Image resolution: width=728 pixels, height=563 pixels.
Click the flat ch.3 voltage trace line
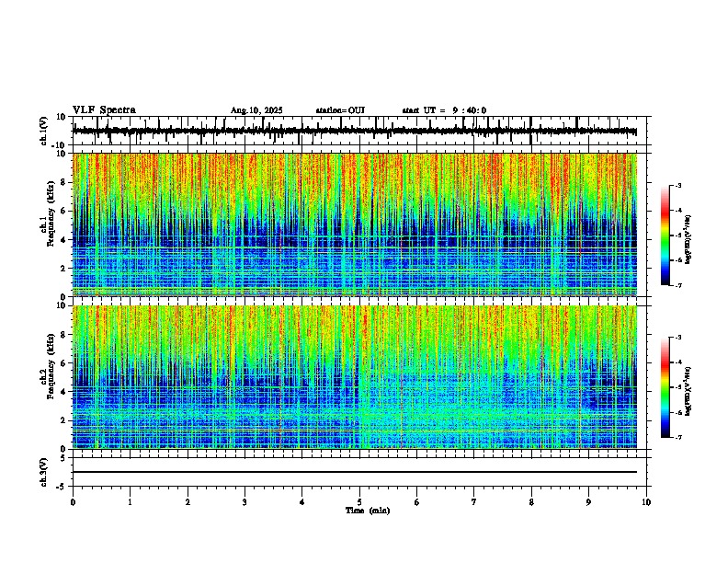[x=355, y=472]
